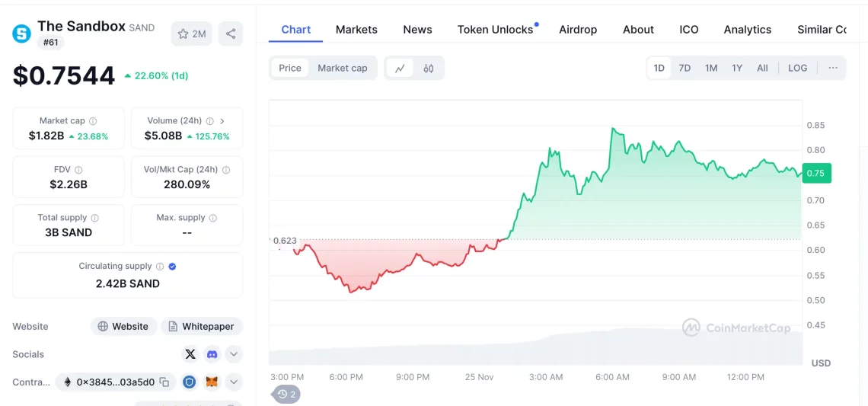868x406 pixels.
Task: Open the chart's three-dot options menu
Action: (x=833, y=68)
